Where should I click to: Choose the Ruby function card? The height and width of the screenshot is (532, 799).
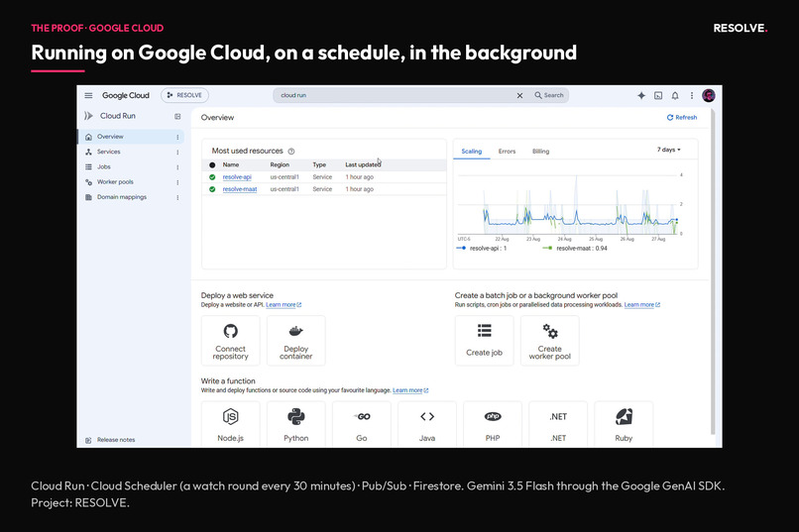624,425
